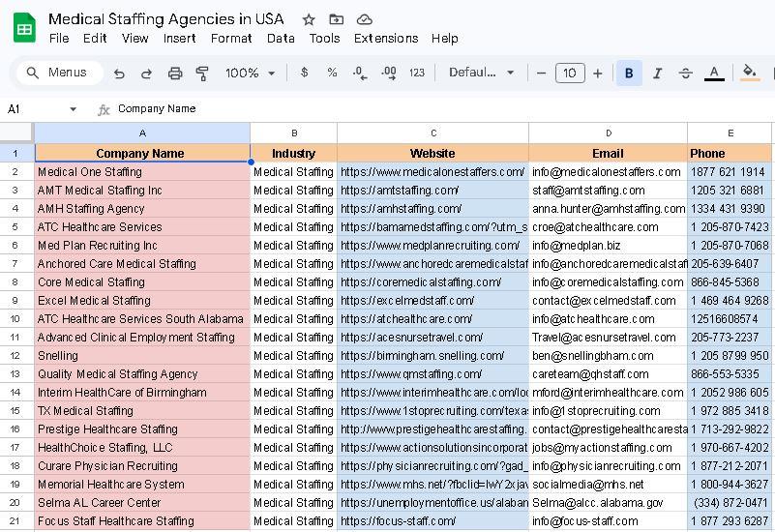The image size is (775, 532).
Task: Increase decimal places
Action: (x=389, y=74)
